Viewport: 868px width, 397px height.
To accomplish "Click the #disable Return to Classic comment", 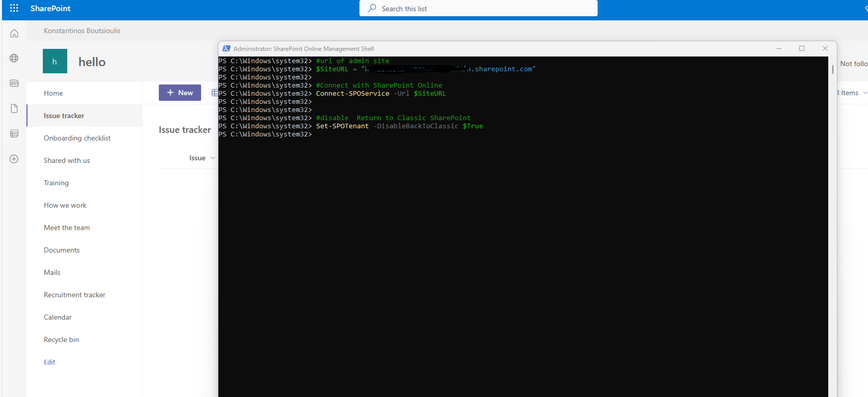I will click(394, 118).
